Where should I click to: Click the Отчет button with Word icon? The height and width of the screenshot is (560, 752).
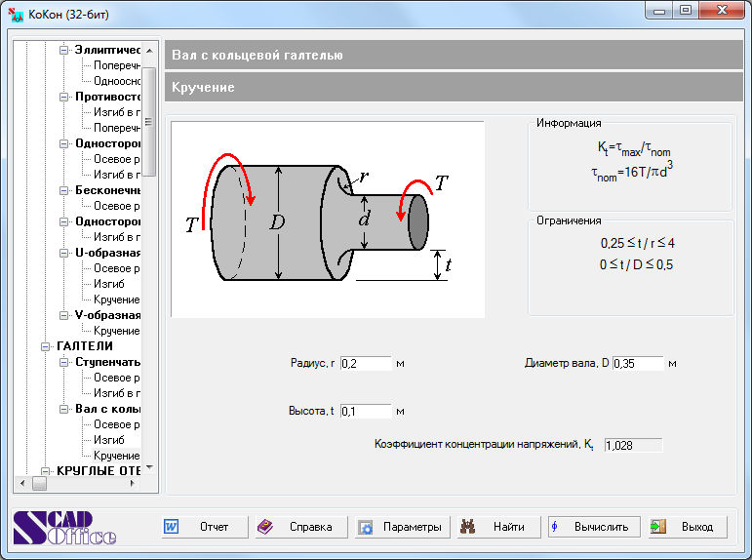pyautogui.click(x=205, y=527)
